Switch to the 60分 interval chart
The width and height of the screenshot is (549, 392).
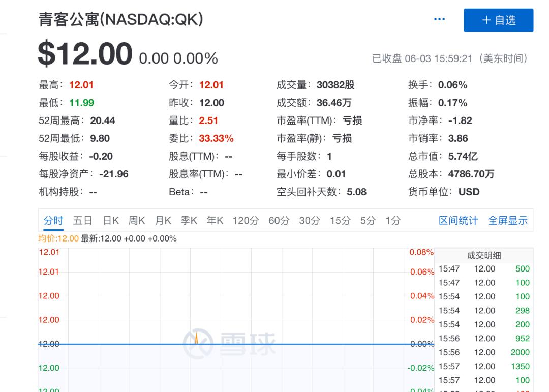(279, 221)
